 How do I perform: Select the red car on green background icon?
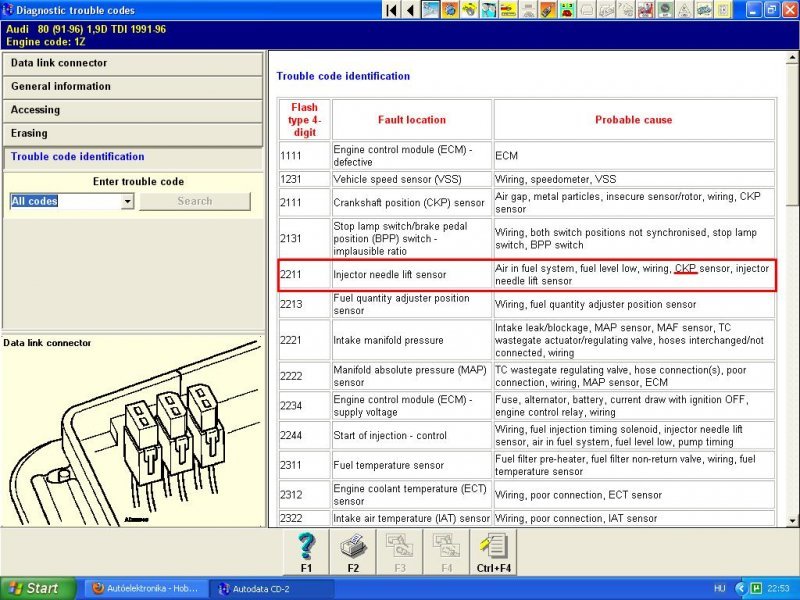[x=567, y=10]
